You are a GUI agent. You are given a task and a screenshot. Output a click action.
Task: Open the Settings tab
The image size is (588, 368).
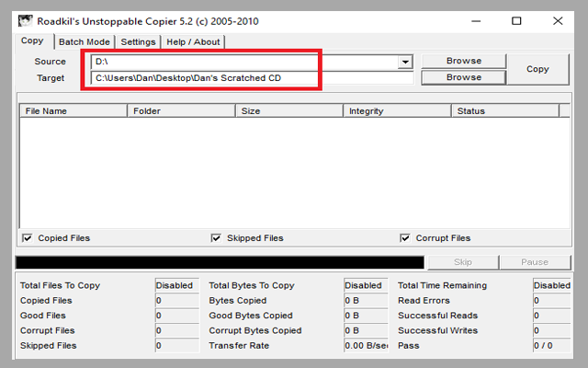pyautogui.click(x=138, y=41)
